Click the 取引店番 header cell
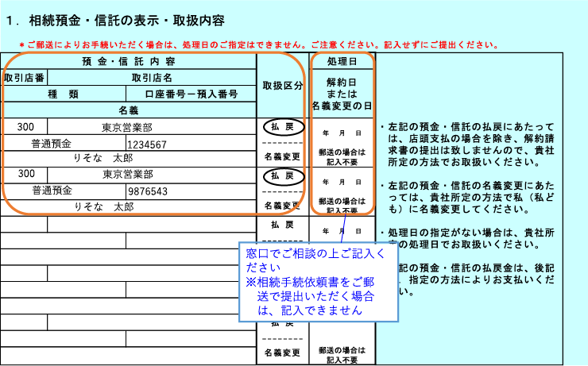This screenshot has height=366, width=588. pyautogui.click(x=24, y=78)
